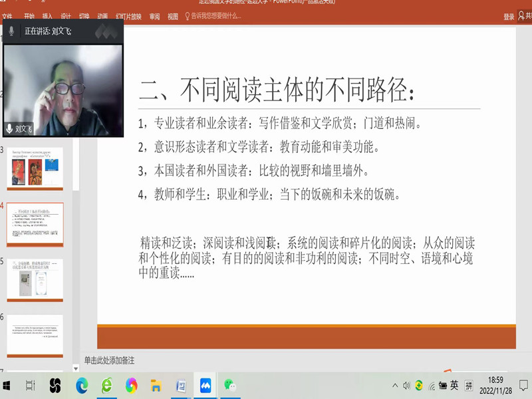Open the 幻灯片放映 ribbon tab

[127, 17]
